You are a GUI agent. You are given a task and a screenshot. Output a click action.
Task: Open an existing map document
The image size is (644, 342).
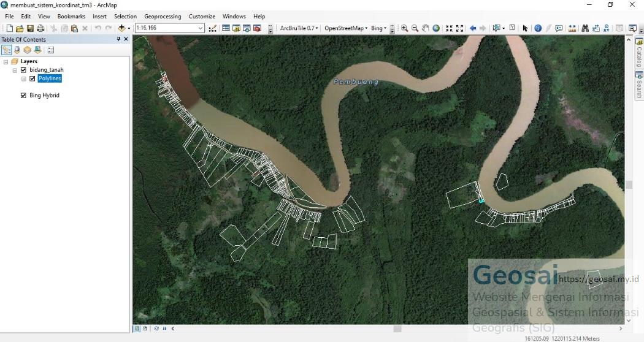click(19, 28)
